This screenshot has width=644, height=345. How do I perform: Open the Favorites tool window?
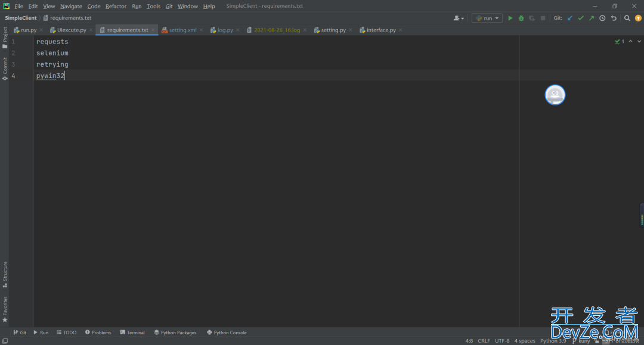5,309
